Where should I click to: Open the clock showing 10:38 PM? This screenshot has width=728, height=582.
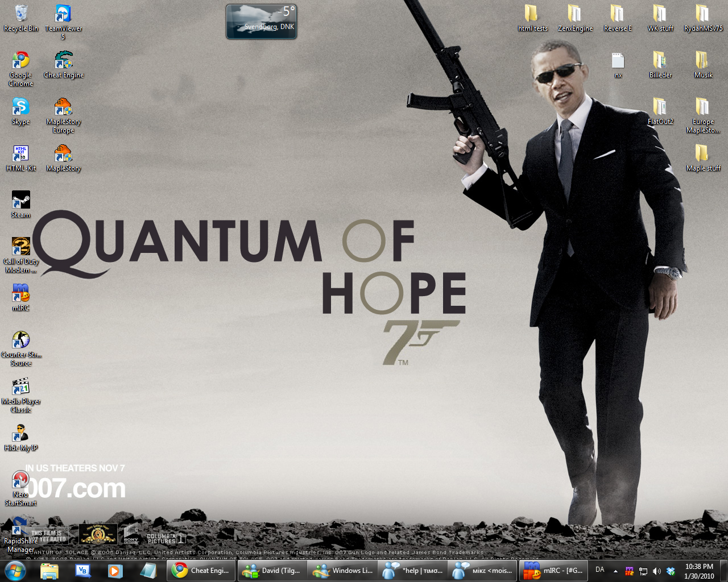coord(699,571)
